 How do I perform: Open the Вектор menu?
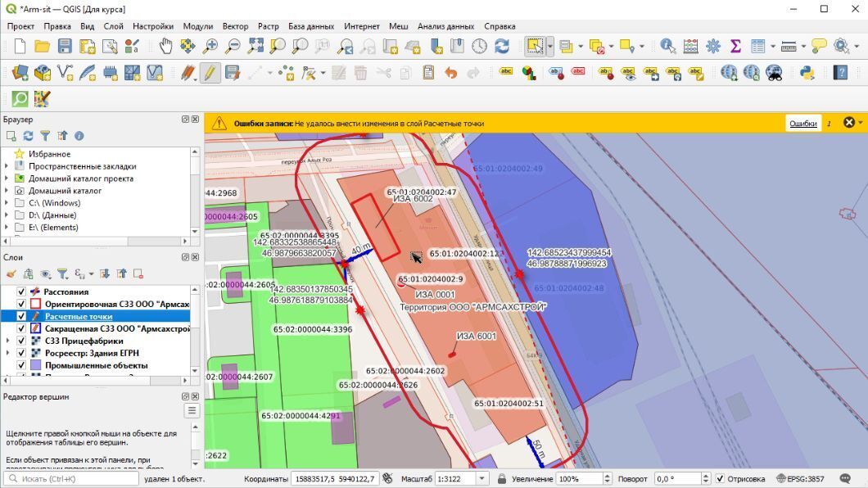point(235,26)
